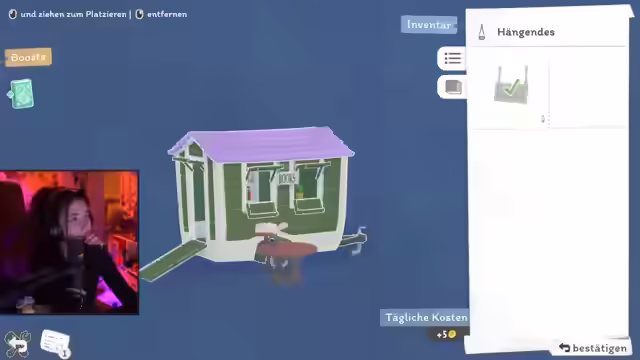Click the Tägliche Kosten label

[426, 318]
